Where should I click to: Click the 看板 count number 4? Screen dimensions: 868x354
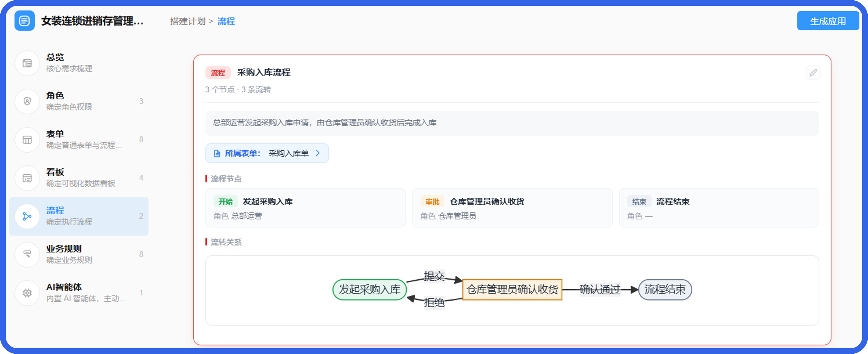click(x=141, y=178)
